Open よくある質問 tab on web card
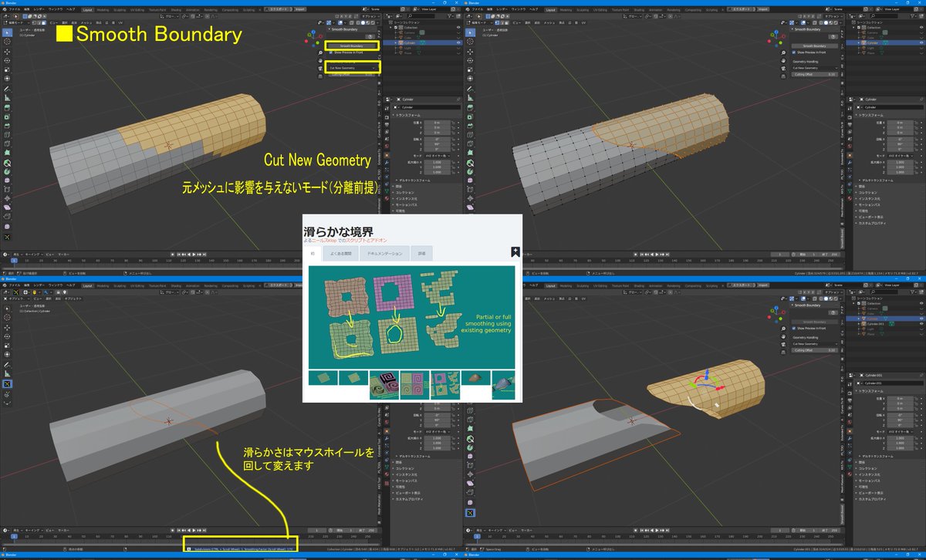The width and height of the screenshot is (926, 560). click(341, 253)
